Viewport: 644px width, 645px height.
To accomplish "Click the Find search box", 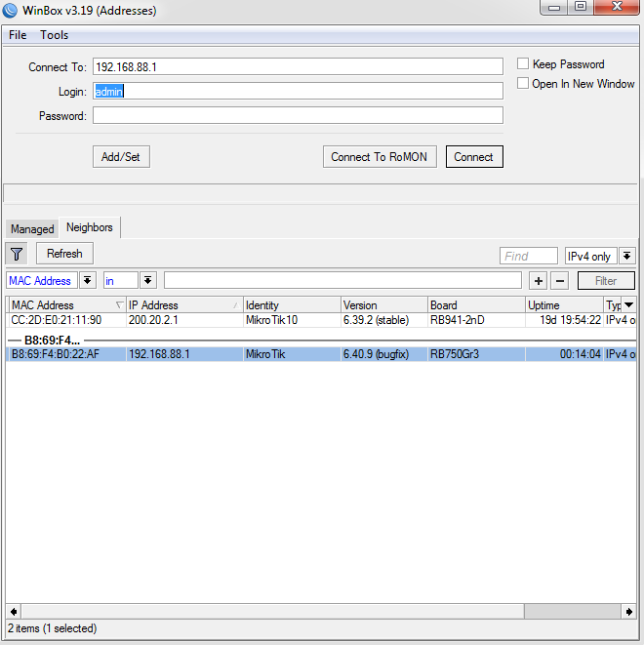I will pos(529,256).
